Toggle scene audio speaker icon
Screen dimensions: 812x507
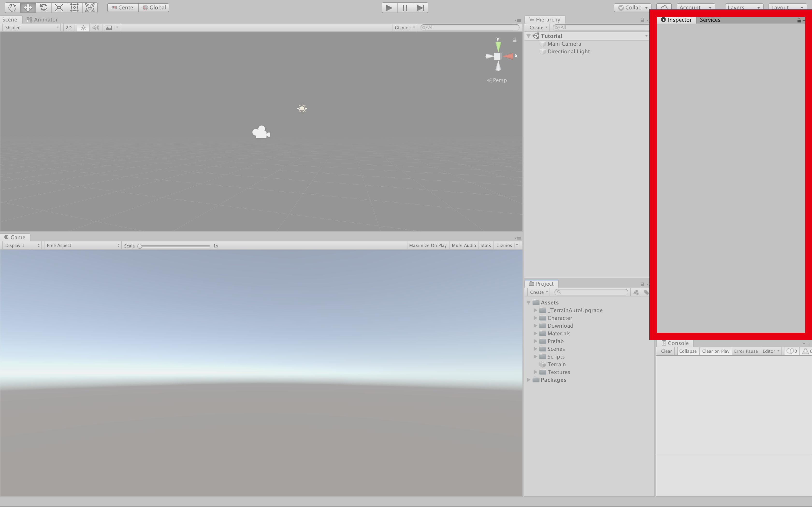pos(96,28)
